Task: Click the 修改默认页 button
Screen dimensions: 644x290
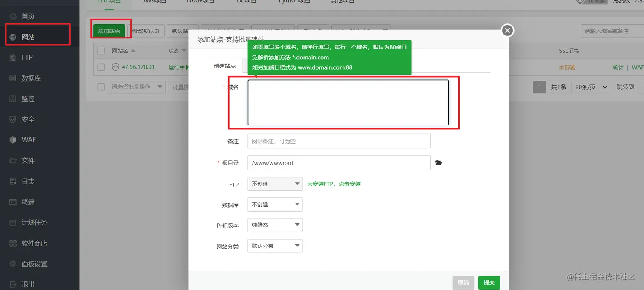Action: (x=146, y=31)
